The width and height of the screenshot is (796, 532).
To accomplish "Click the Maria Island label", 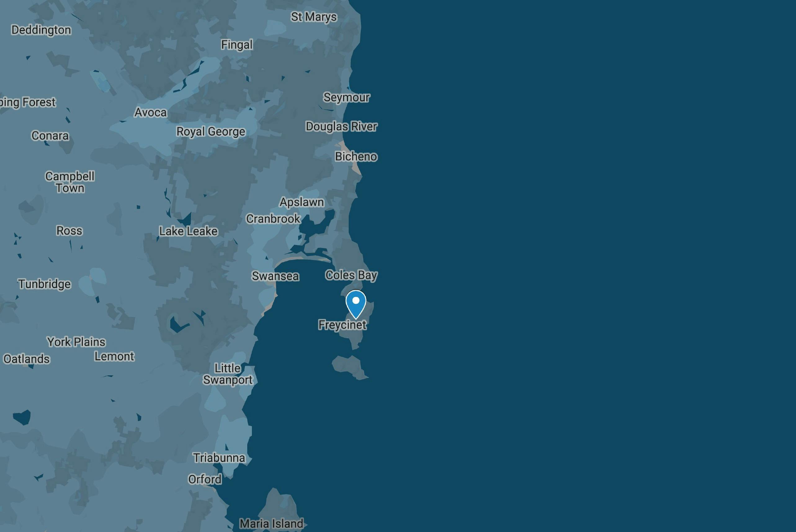I will 271,524.
